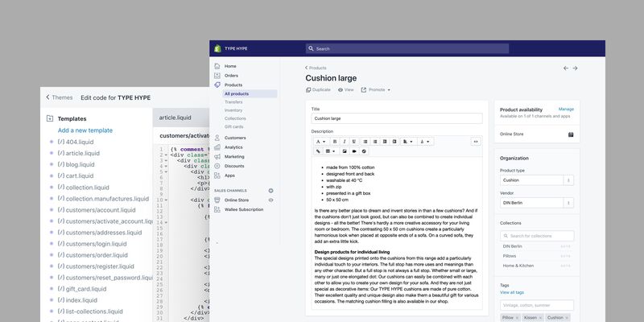
Task: Indent text in description editor
Action: pos(394,142)
